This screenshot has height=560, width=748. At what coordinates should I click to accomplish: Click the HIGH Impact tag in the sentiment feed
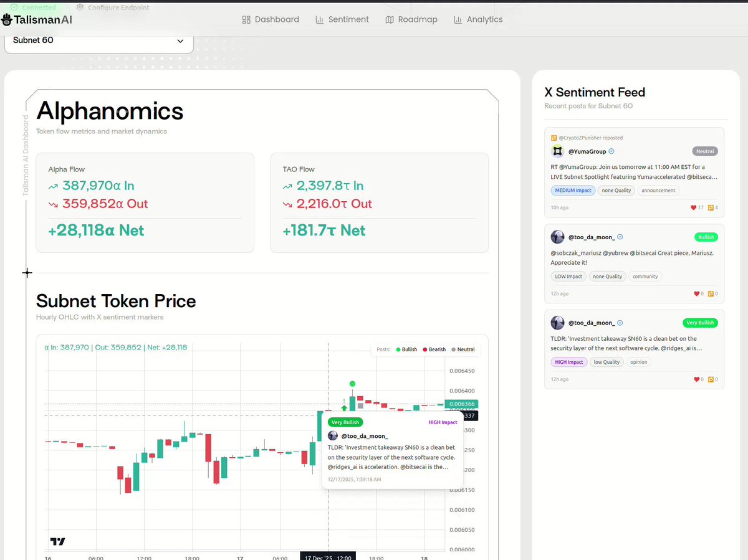click(x=569, y=362)
